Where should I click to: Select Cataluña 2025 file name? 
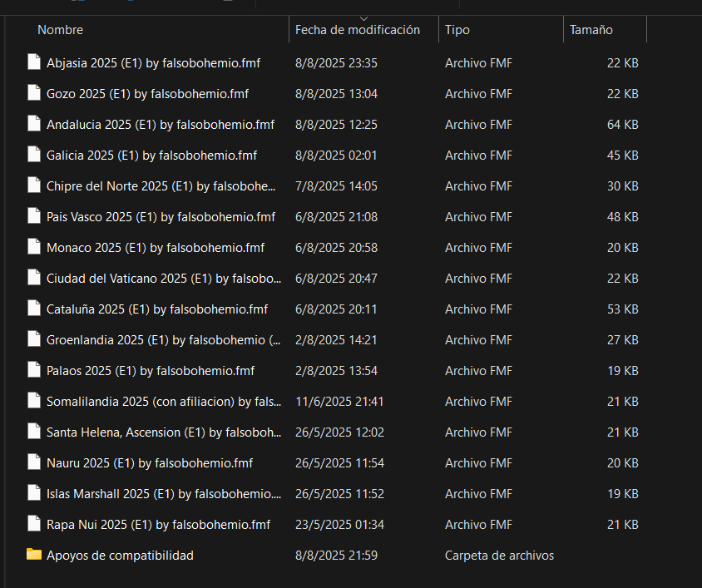click(x=157, y=309)
